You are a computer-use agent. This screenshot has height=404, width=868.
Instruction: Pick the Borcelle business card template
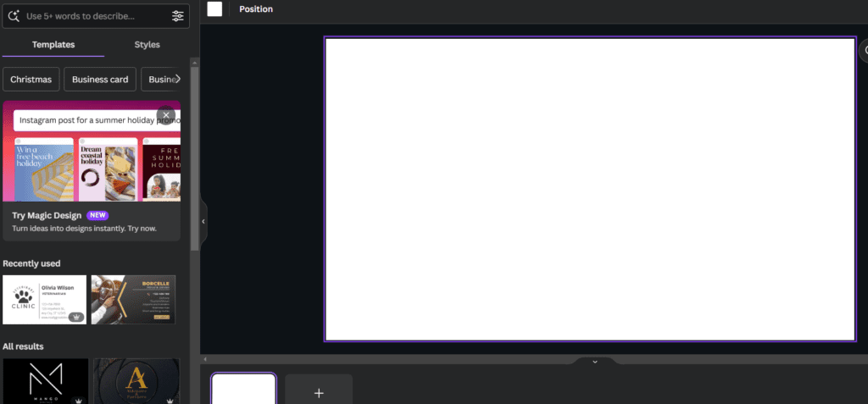133,300
